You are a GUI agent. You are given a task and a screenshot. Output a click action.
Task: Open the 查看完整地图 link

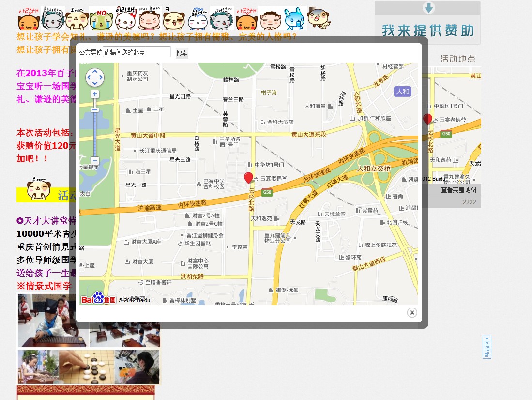(458, 190)
